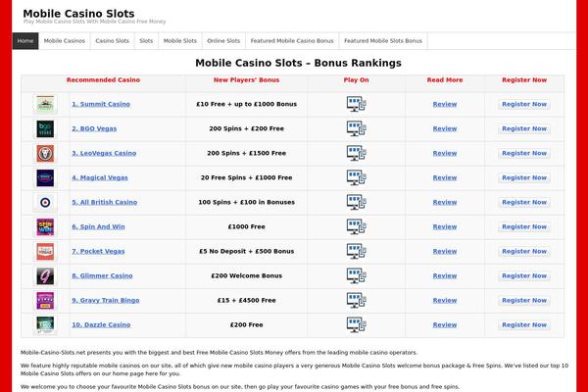Click Register Now for Glimmer Casino
588x392 pixels.
point(524,275)
